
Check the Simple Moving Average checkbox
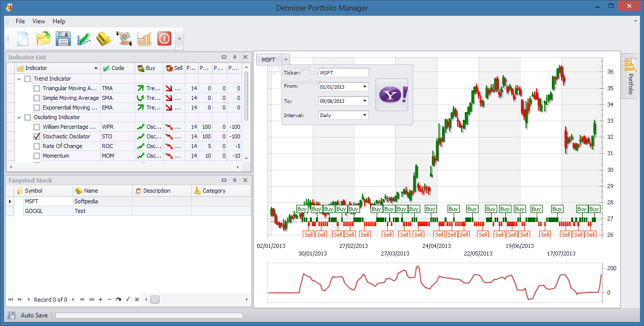(36, 98)
